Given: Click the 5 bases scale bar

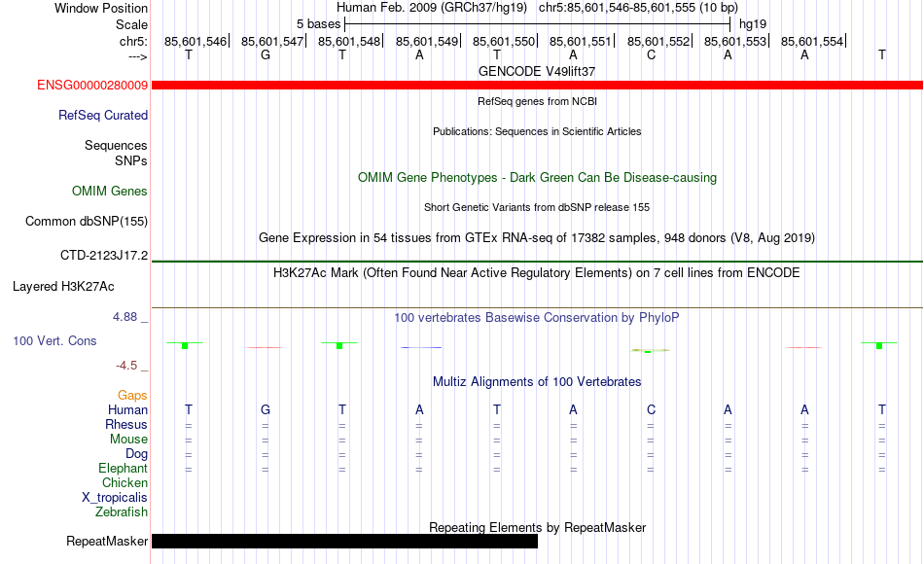Looking at the screenshot, I should (538, 24).
